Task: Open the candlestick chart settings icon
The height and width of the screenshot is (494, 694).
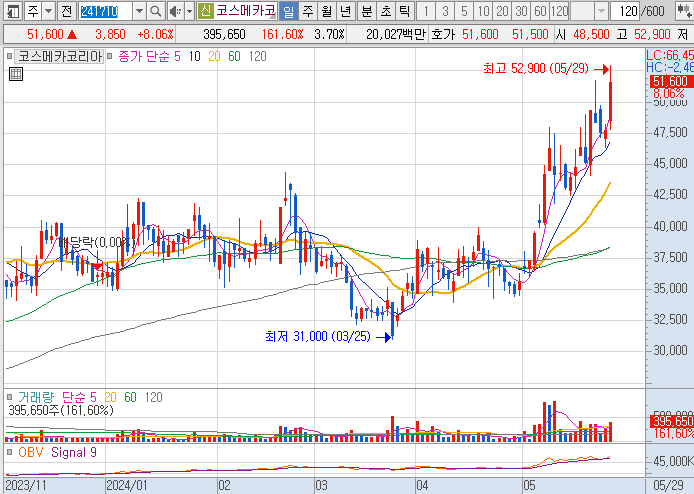Action: (x=684, y=11)
